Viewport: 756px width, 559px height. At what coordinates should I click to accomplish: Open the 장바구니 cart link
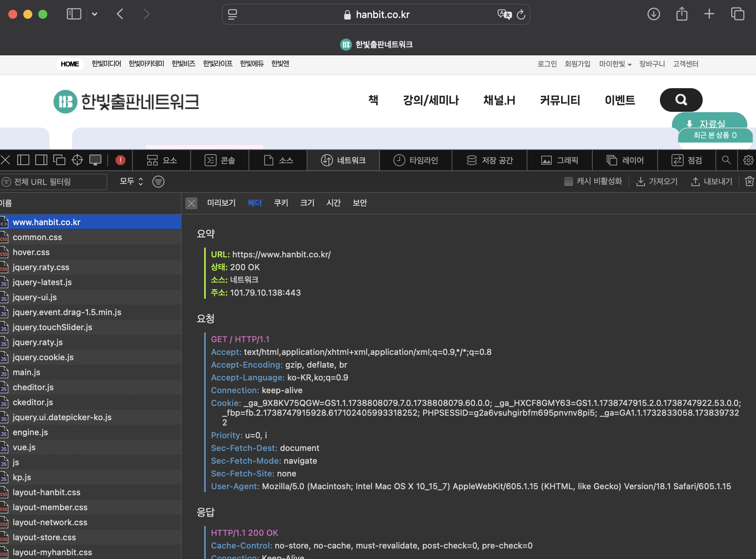(652, 64)
